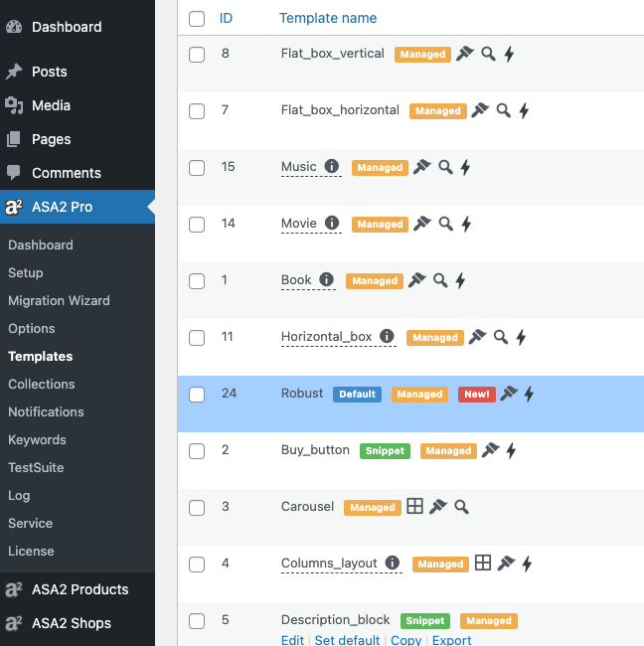Click the magnifier icon for Flat_box_vertical
The width and height of the screenshot is (644, 646).
(488, 54)
